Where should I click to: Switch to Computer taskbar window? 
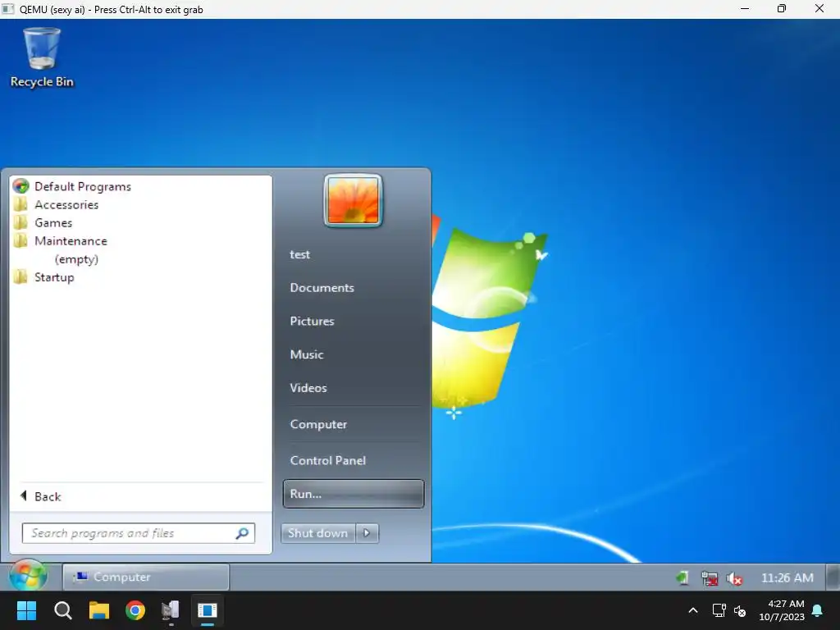point(146,577)
